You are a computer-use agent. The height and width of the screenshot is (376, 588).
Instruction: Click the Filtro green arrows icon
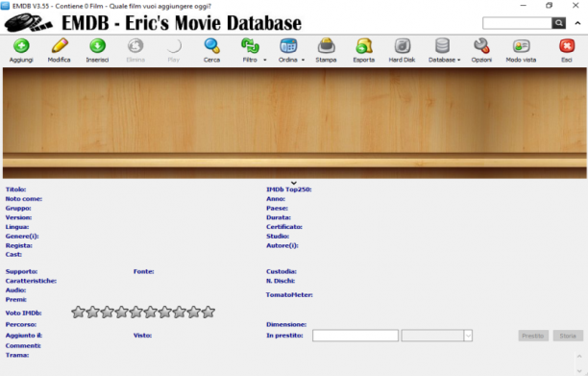[x=250, y=46]
